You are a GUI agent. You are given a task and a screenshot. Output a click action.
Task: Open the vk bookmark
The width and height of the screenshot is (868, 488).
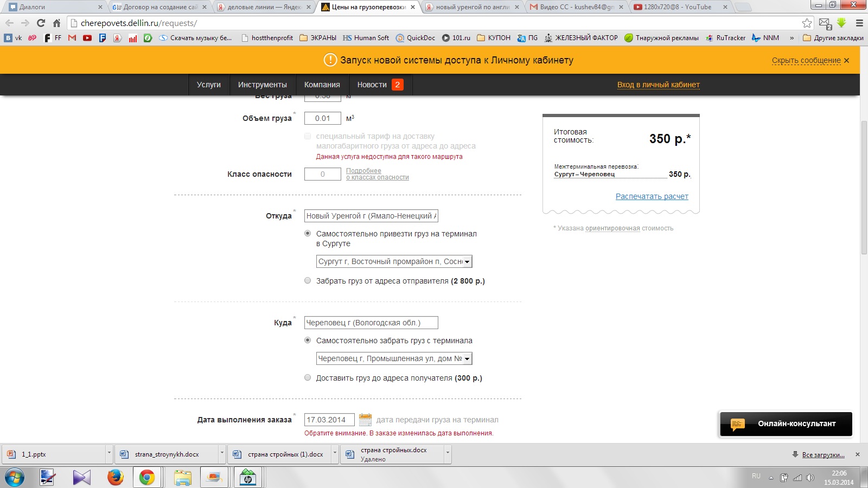14,38
